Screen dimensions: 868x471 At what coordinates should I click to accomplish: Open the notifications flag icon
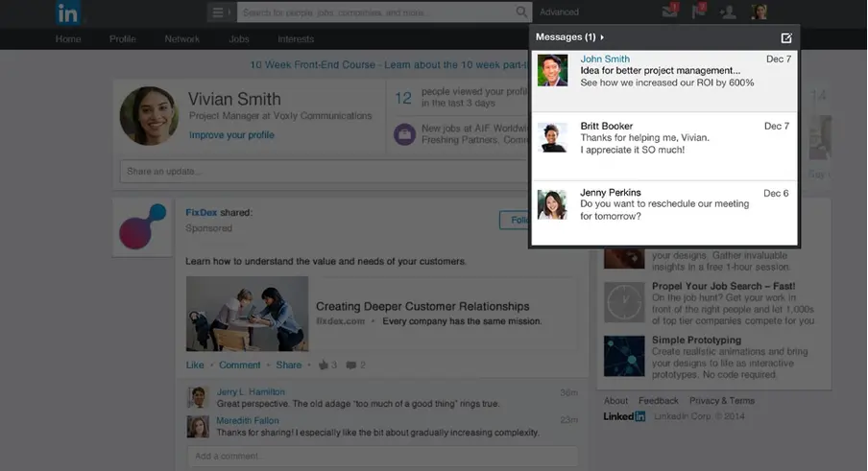(698, 12)
